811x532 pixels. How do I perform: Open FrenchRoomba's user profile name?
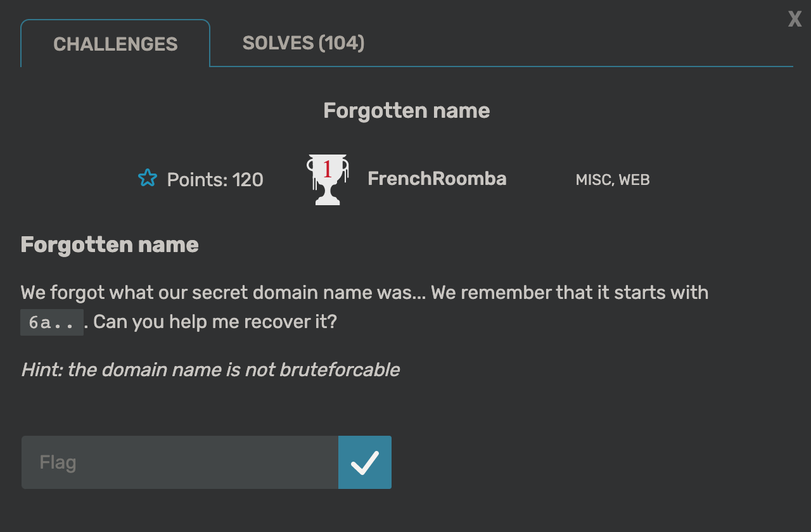click(437, 179)
